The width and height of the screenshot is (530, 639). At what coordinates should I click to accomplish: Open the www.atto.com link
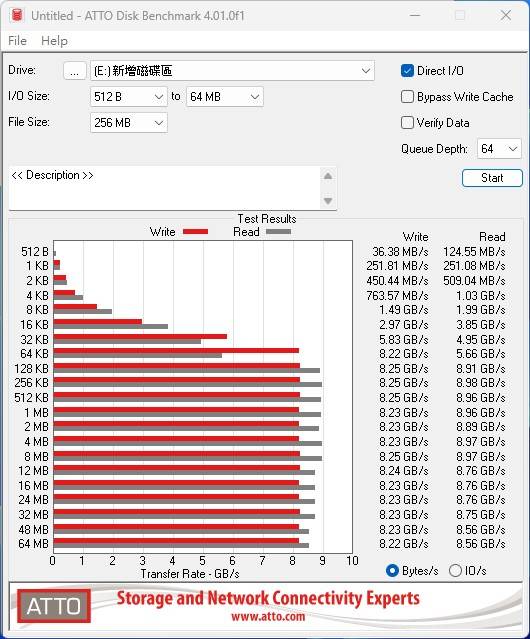point(268,616)
